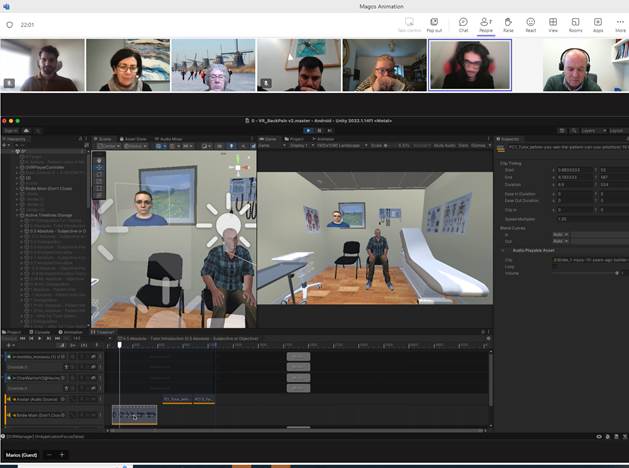Image resolution: width=629 pixels, height=468 pixels.
Task: Select the Scale tool in Scene overlay
Action: (99, 181)
